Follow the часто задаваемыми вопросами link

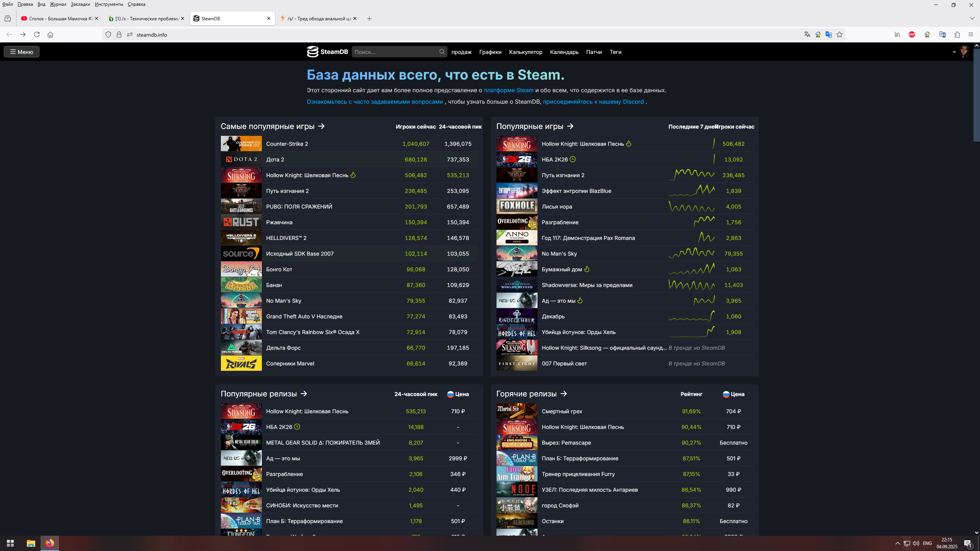pos(374,102)
